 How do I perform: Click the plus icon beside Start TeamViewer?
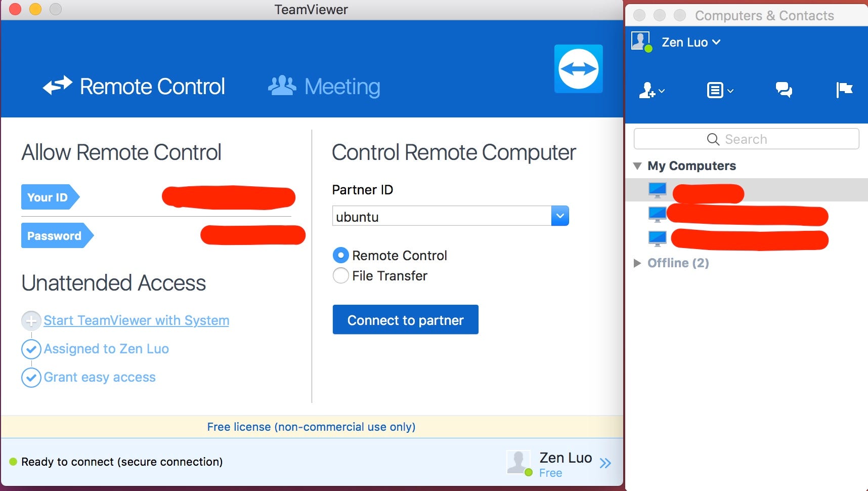point(31,320)
